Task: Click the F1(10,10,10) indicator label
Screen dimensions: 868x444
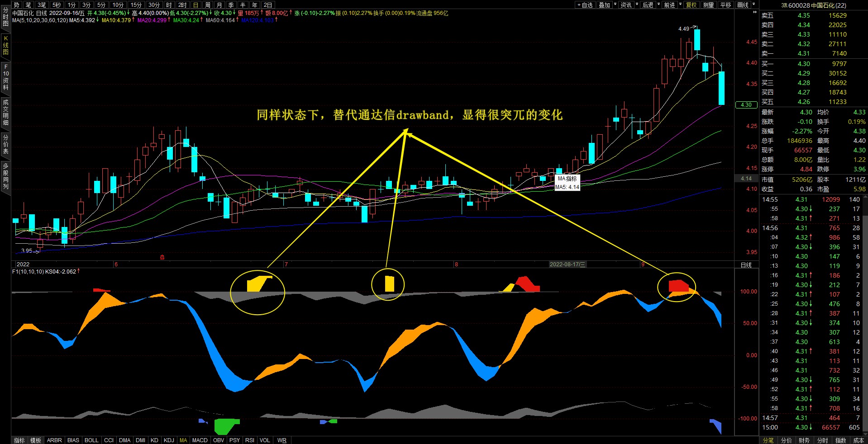Action: coord(28,272)
